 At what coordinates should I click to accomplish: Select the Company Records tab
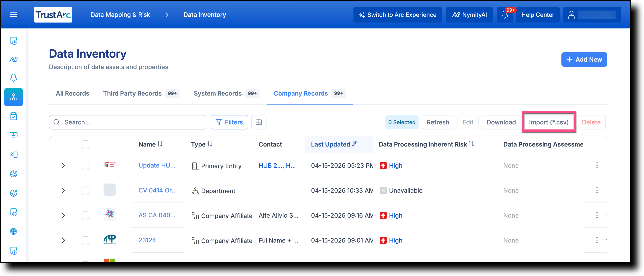[310, 93]
